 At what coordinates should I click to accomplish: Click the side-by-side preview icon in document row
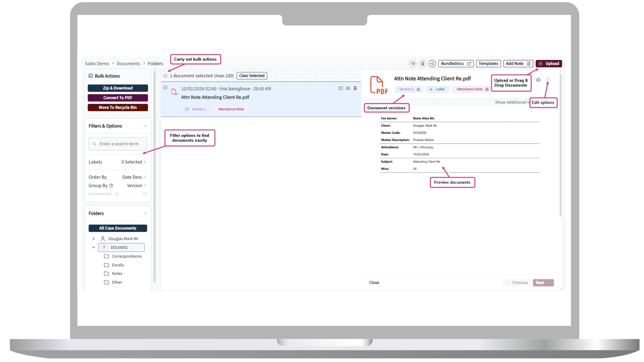pos(340,88)
